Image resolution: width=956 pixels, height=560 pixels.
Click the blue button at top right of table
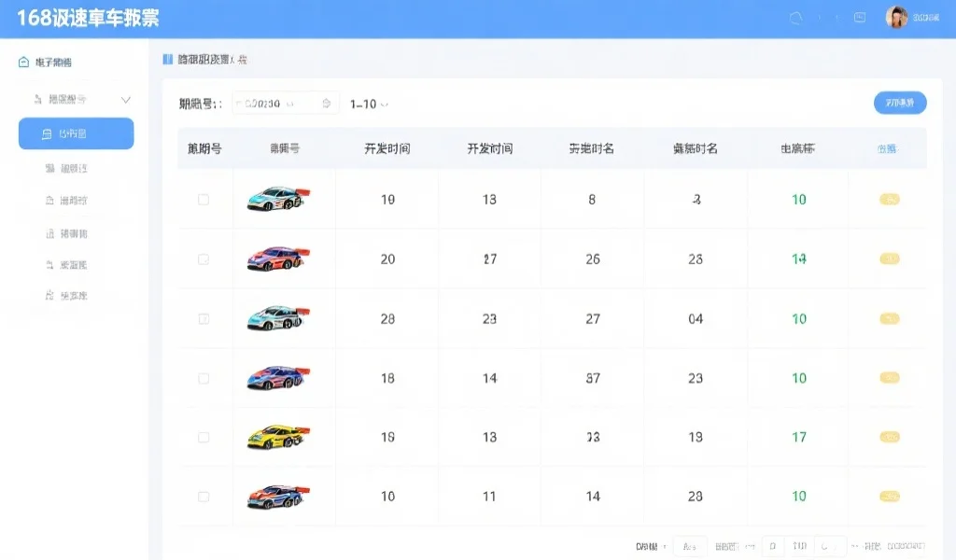click(x=900, y=103)
